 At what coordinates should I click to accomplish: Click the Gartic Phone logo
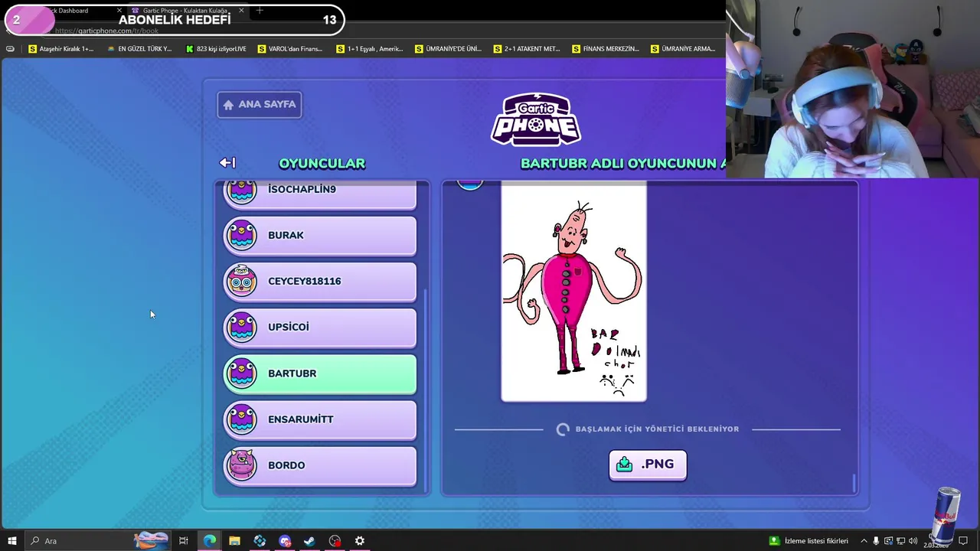click(536, 119)
